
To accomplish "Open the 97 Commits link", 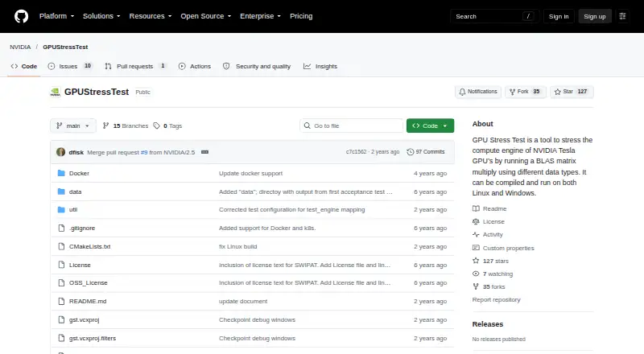I will (426, 152).
